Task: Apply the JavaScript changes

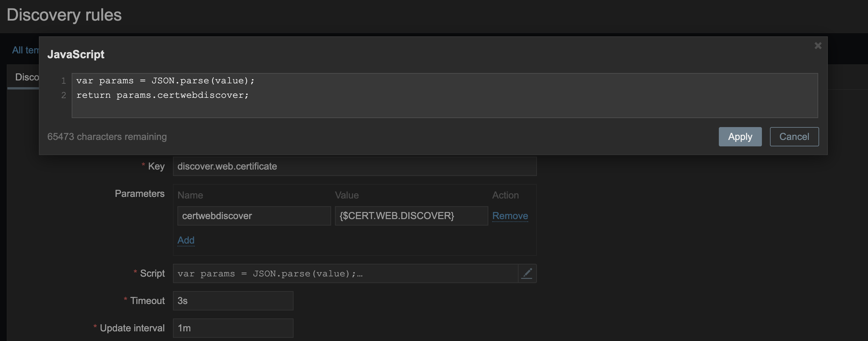Action: click(740, 137)
